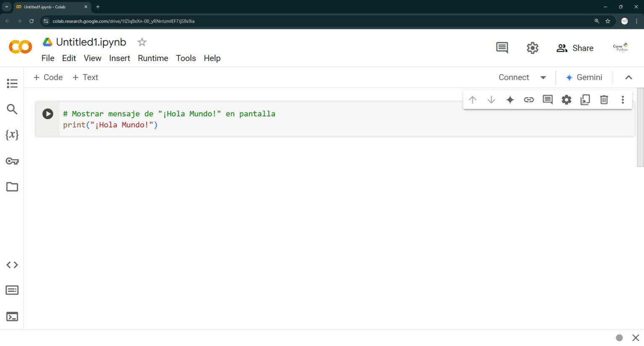
Task: Delete the current cell via trash icon
Action: pyautogui.click(x=604, y=100)
